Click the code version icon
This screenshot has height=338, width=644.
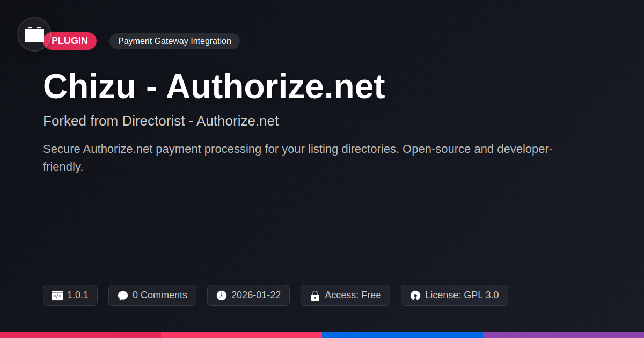[x=57, y=296]
